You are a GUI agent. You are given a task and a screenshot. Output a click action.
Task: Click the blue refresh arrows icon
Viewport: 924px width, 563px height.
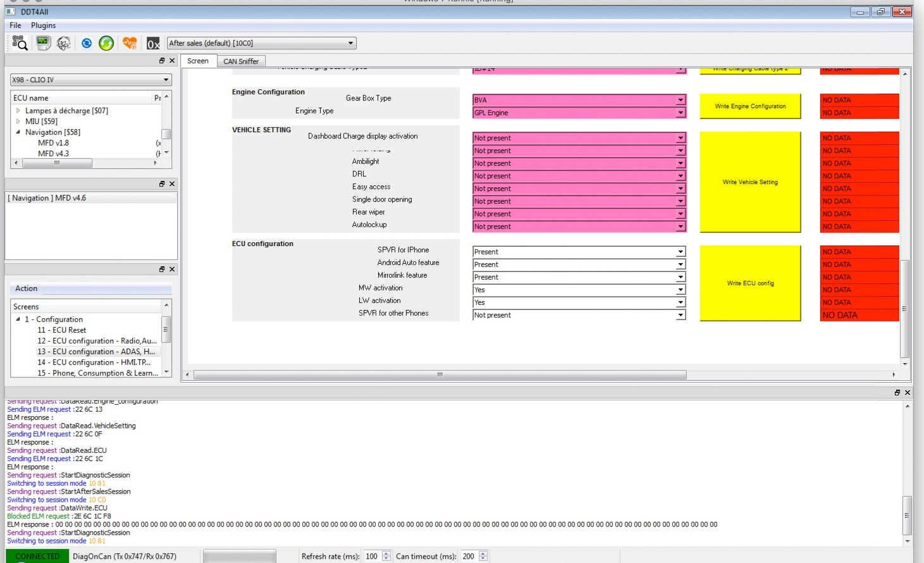pos(87,43)
